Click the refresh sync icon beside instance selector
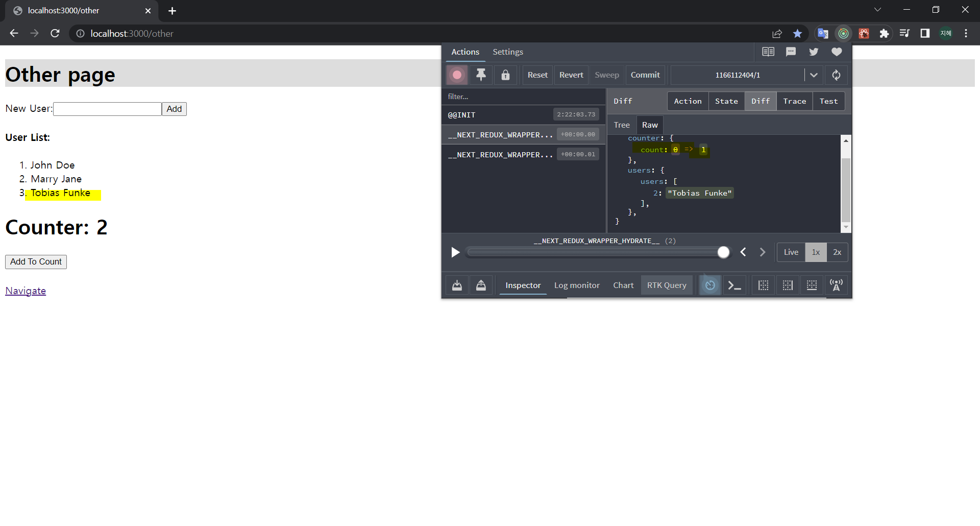Image resolution: width=980 pixels, height=526 pixels. pos(836,75)
